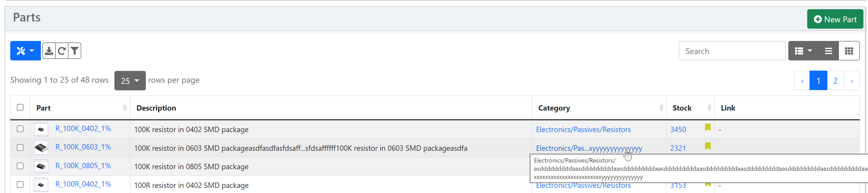Open the Electronics/Passives/Resistors category
The height and width of the screenshot is (193, 868).
tap(584, 129)
